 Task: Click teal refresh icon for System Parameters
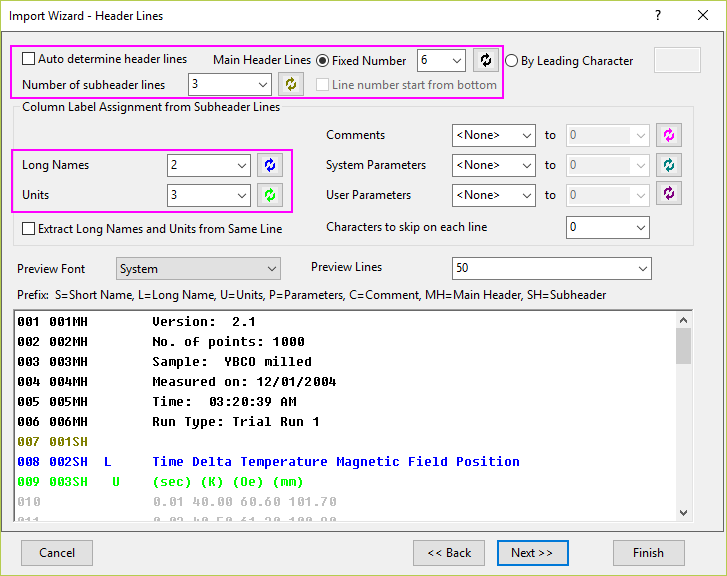tap(668, 165)
